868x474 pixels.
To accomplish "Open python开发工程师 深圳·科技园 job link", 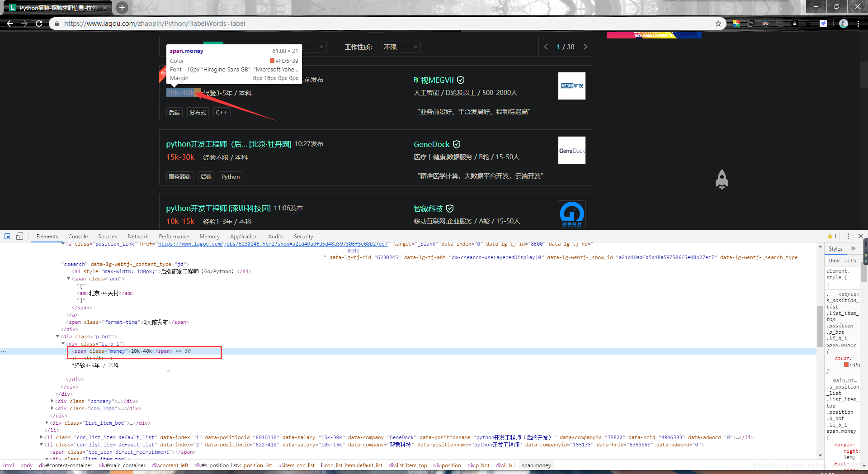I will tap(218, 208).
